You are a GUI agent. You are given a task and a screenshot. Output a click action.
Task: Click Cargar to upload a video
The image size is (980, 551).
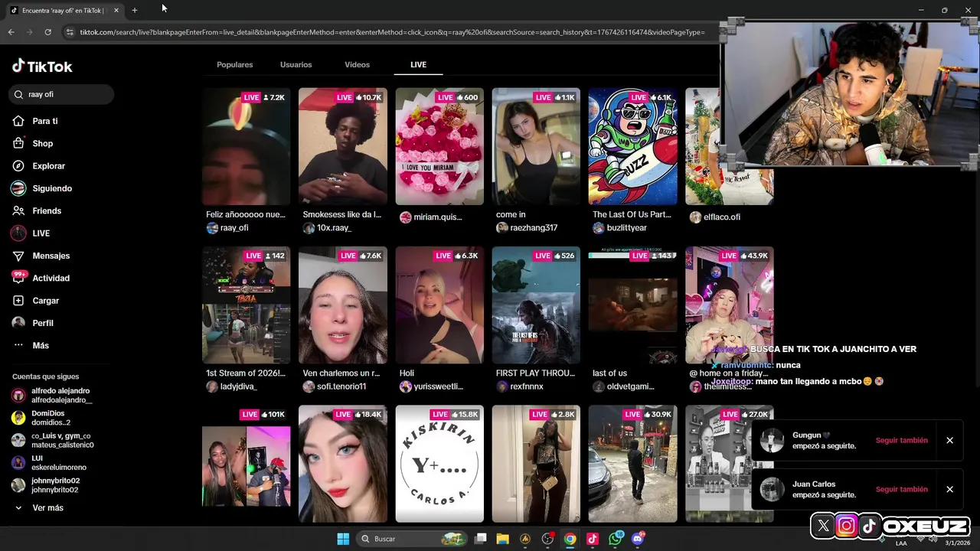pos(45,301)
